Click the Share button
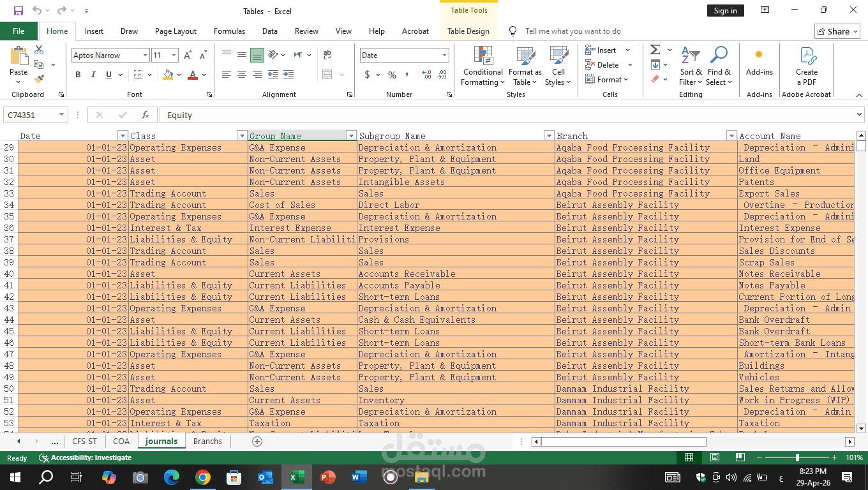 pyautogui.click(x=837, y=31)
